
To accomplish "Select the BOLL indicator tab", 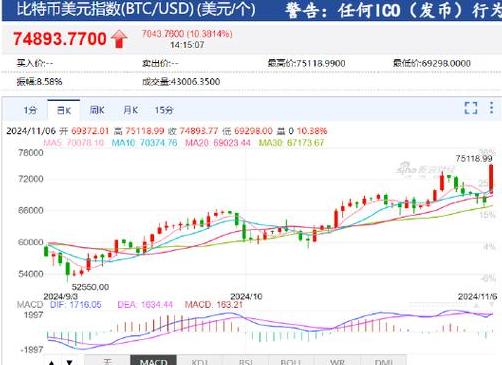I will [291, 361].
